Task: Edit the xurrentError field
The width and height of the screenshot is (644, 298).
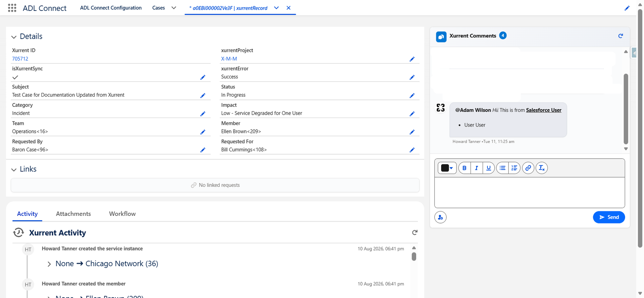Action: 412,77
